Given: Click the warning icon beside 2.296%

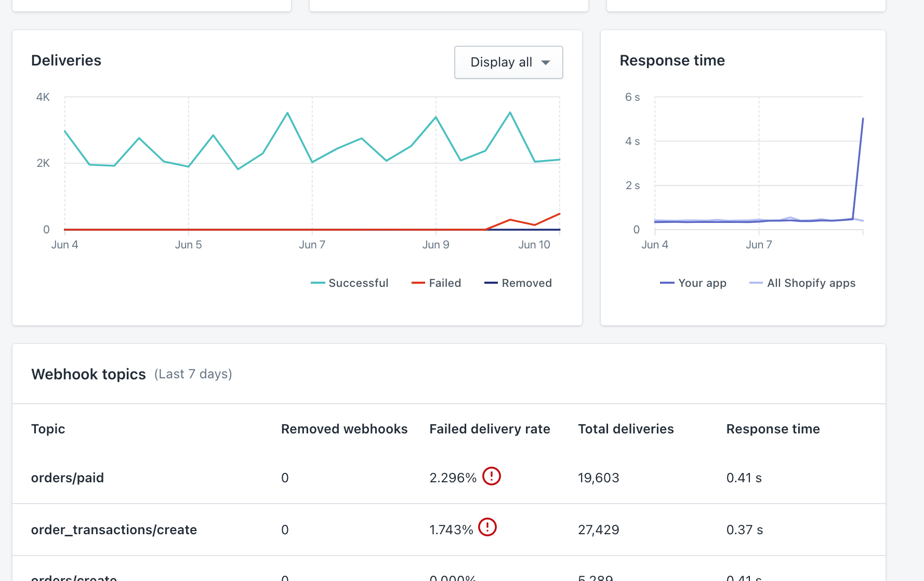Looking at the screenshot, I should pos(491,476).
